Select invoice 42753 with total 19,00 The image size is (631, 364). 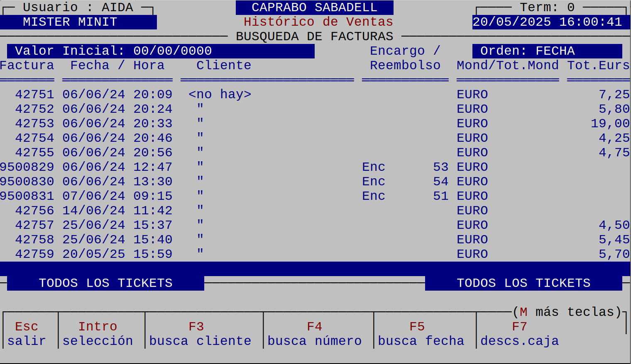coord(35,124)
